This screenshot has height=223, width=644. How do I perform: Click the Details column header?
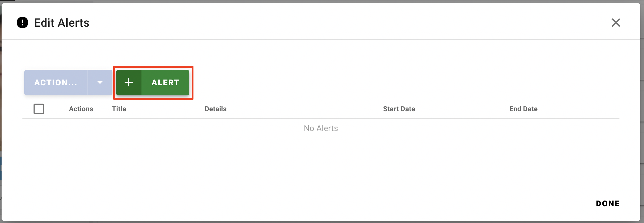click(x=215, y=109)
